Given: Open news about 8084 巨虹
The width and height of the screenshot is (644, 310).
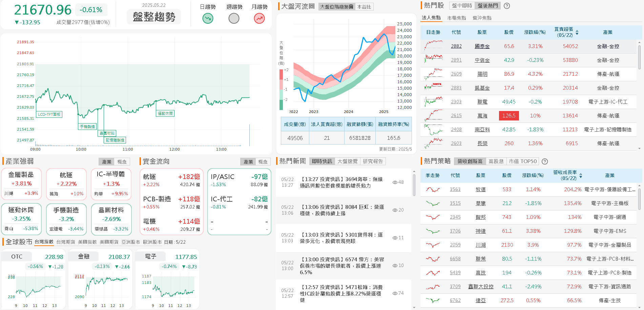Looking at the screenshot, I should (342, 210).
